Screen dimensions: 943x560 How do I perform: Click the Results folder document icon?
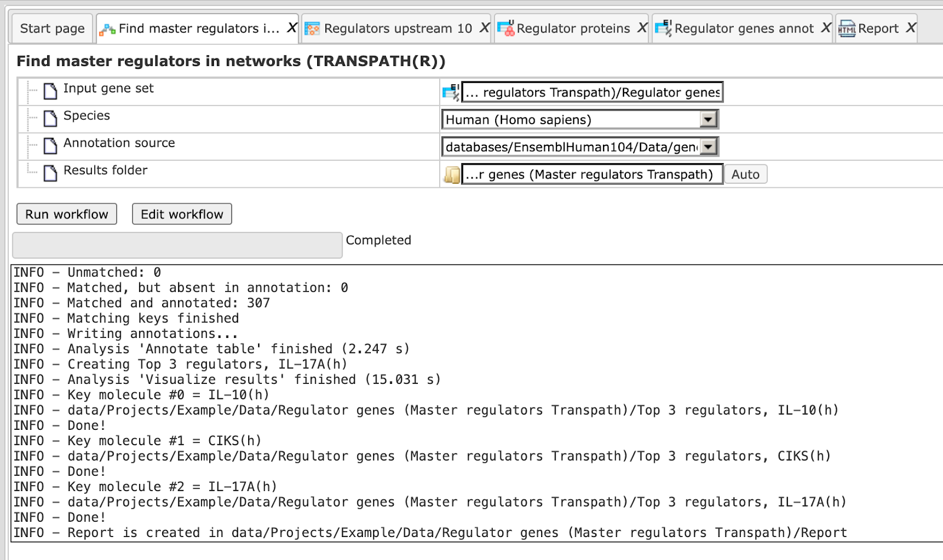[x=51, y=173]
